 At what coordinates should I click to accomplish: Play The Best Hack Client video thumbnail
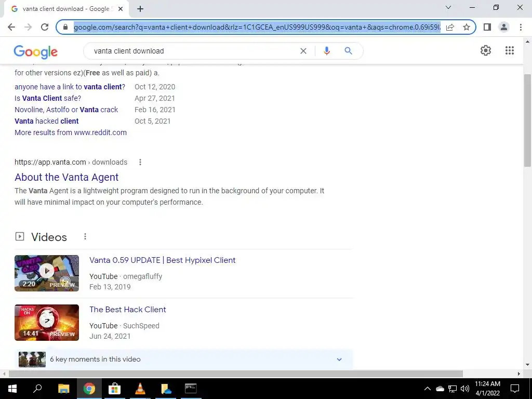(x=47, y=322)
